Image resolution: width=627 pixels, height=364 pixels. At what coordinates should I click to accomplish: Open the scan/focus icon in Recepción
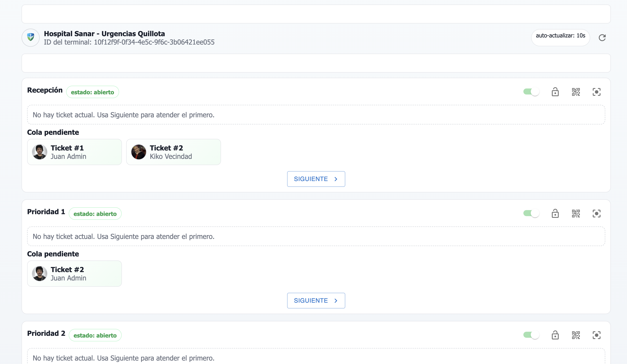[x=596, y=92]
